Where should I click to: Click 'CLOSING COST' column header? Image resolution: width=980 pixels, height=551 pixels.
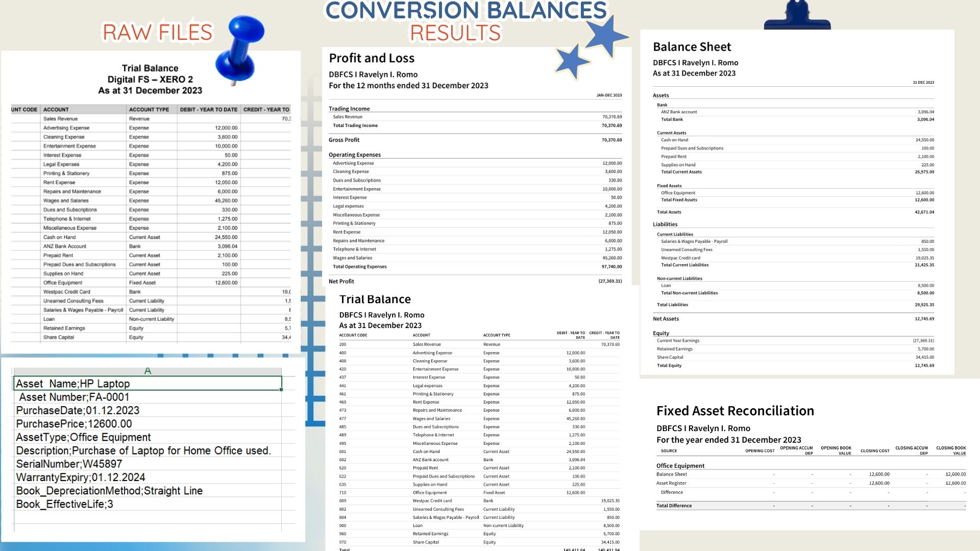[x=875, y=451]
